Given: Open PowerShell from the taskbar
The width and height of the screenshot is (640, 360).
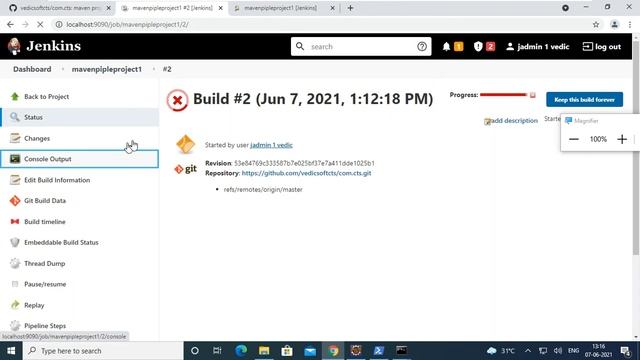Looking at the screenshot, I should 379,351.
